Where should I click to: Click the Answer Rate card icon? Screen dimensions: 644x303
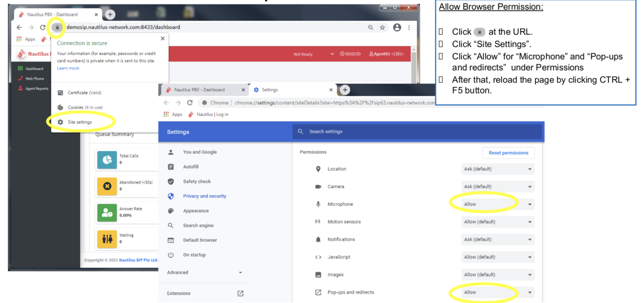[107, 213]
